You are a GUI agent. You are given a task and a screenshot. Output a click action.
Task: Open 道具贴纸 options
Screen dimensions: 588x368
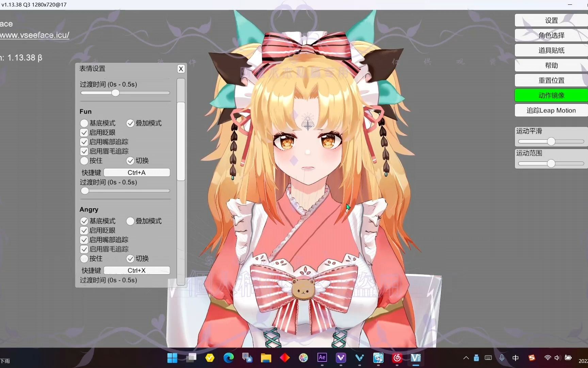[x=551, y=50]
